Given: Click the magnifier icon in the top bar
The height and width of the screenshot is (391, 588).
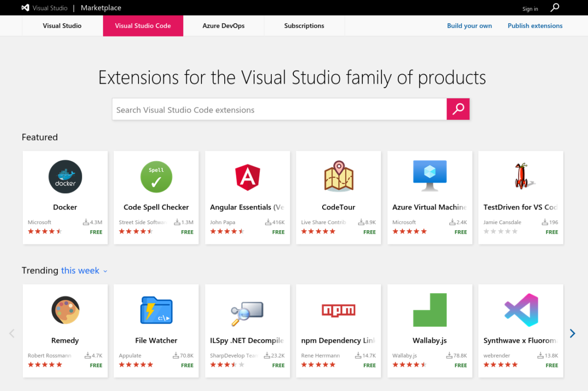Looking at the screenshot, I should [555, 8].
